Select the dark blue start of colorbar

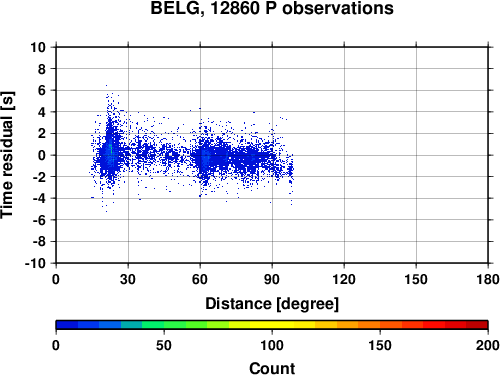coord(67,325)
